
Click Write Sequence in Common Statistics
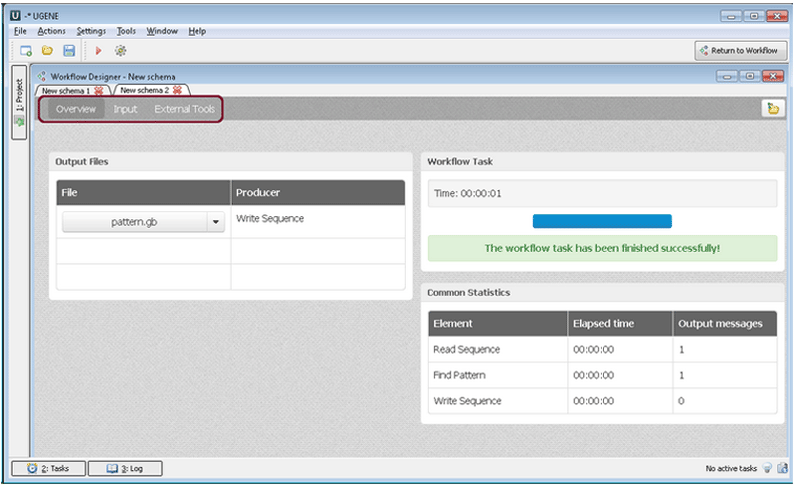coord(467,401)
